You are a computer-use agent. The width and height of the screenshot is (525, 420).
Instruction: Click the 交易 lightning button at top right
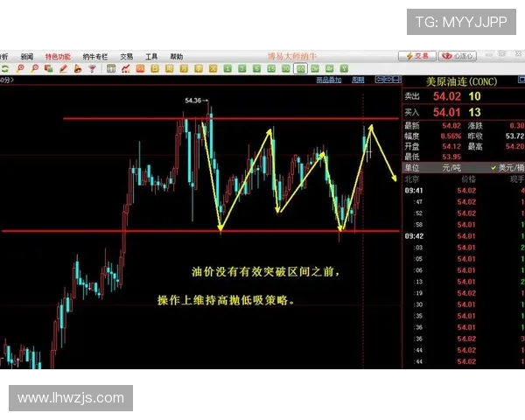click(x=417, y=56)
